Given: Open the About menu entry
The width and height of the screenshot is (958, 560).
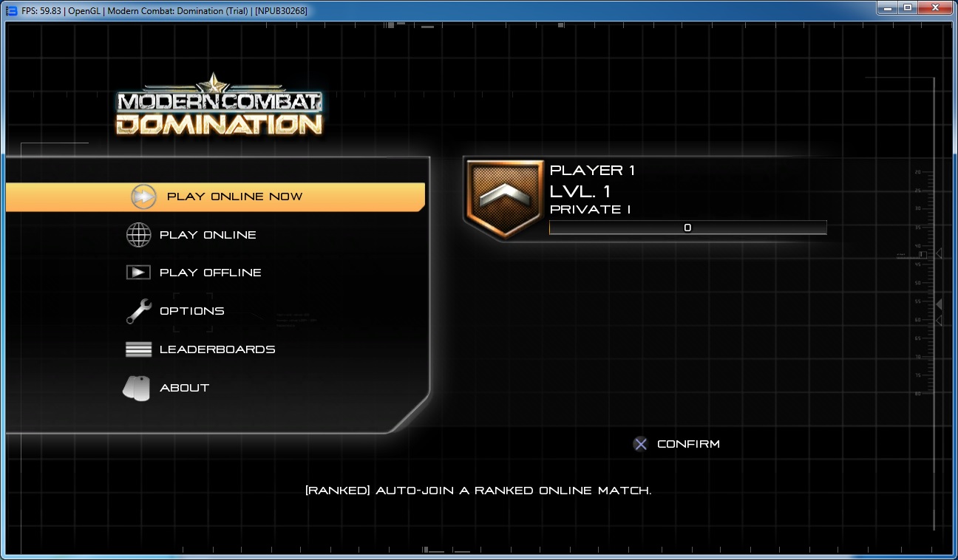Looking at the screenshot, I should (x=185, y=388).
